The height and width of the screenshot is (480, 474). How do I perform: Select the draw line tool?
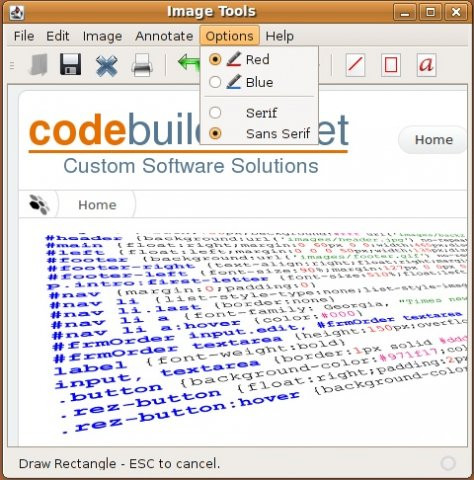click(x=355, y=64)
